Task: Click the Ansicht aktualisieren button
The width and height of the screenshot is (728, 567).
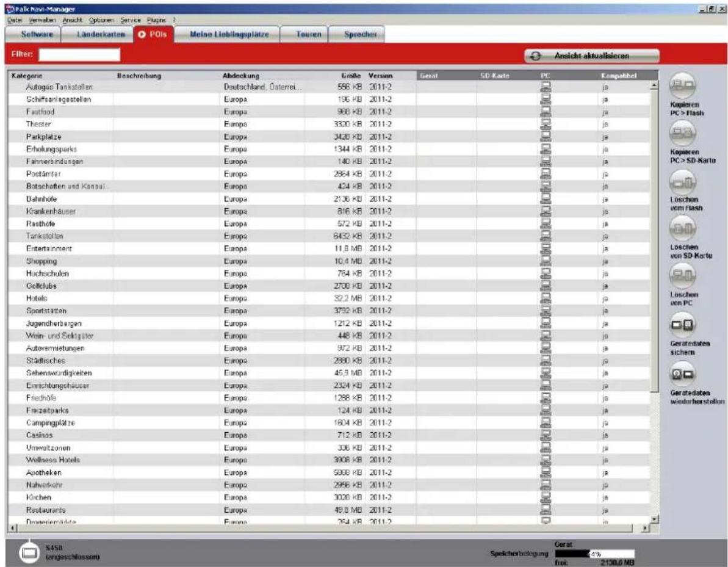Action: point(592,56)
